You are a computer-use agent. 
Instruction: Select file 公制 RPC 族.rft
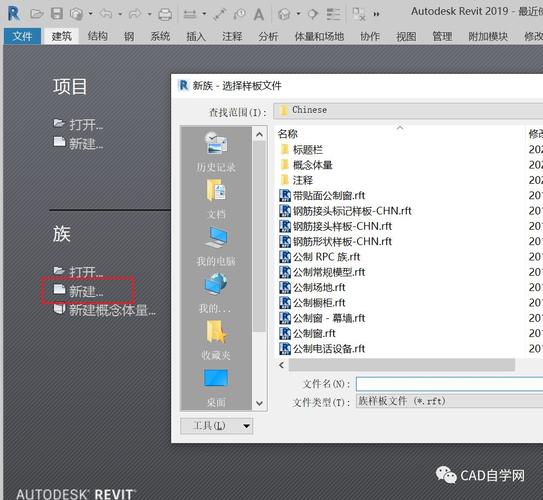[320, 257]
